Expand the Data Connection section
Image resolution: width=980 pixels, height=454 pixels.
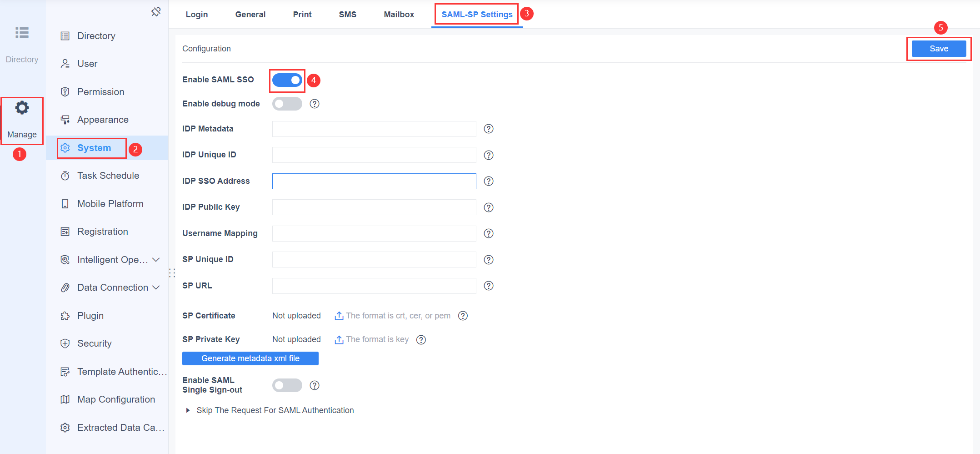[x=157, y=287]
